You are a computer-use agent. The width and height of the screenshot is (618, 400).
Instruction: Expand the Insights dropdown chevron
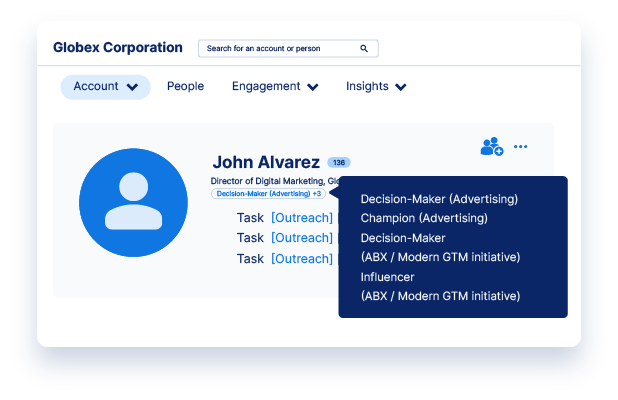click(401, 87)
